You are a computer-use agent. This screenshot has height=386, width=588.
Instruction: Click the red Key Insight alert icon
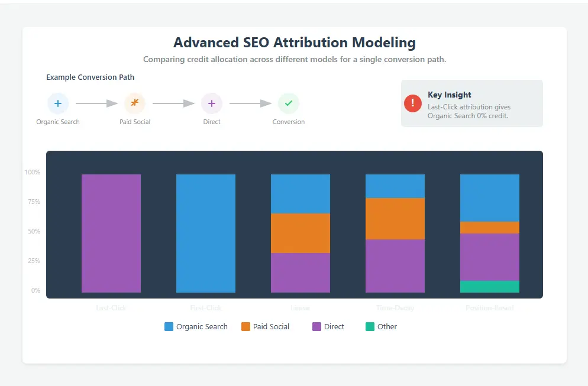412,103
